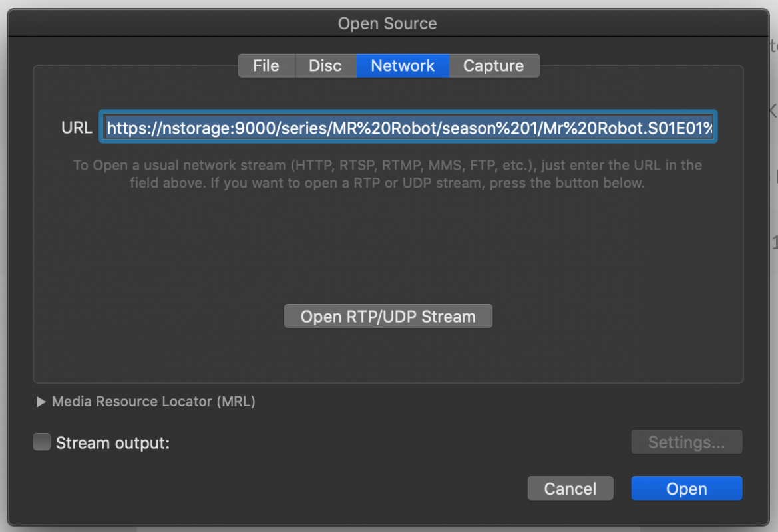
Task: Expand the Media Resource Locator triangle
Action: pos(41,402)
